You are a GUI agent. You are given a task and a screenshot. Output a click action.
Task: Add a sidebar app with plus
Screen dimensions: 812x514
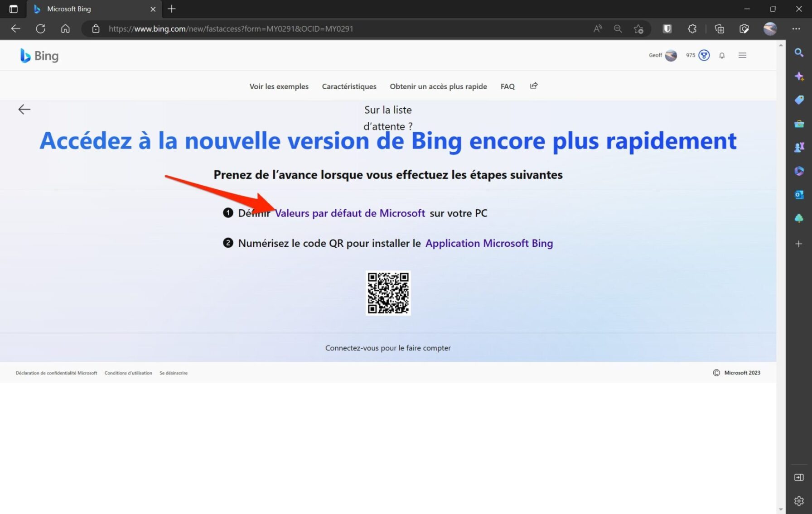pos(799,244)
